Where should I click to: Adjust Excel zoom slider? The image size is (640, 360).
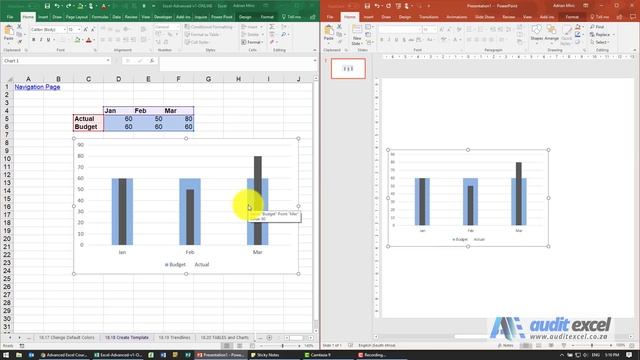(282, 346)
